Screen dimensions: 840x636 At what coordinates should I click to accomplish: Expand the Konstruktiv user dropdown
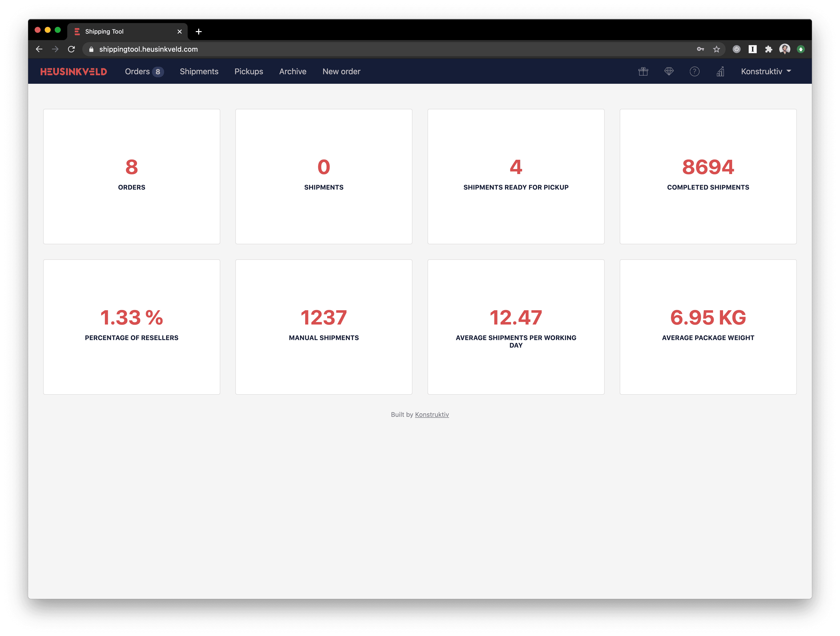coord(765,71)
